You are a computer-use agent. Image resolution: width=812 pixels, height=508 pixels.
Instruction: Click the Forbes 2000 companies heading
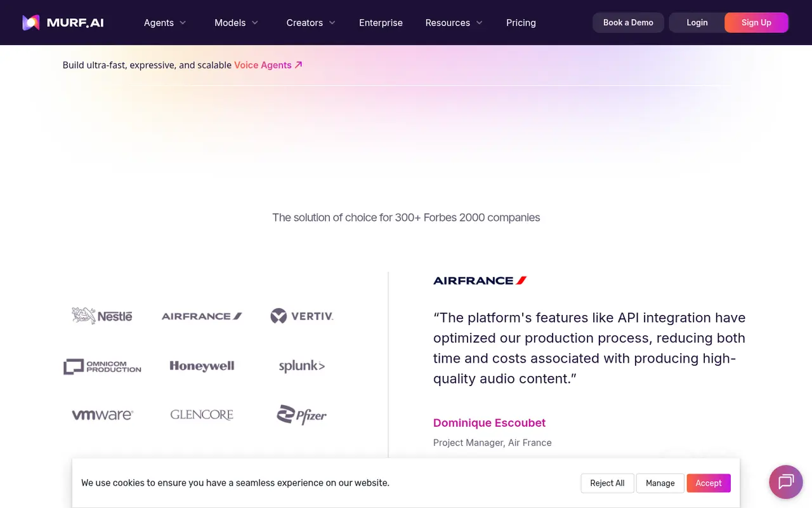tap(406, 217)
